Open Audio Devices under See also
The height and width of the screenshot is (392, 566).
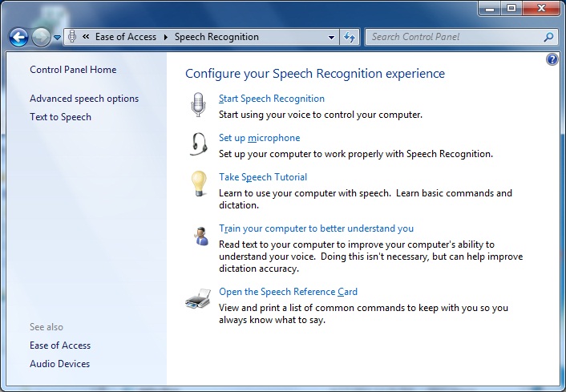[59, 364]
